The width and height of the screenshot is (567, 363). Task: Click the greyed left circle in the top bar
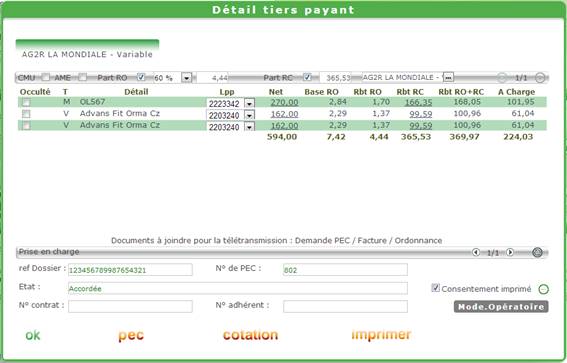(x=502, y=77)
